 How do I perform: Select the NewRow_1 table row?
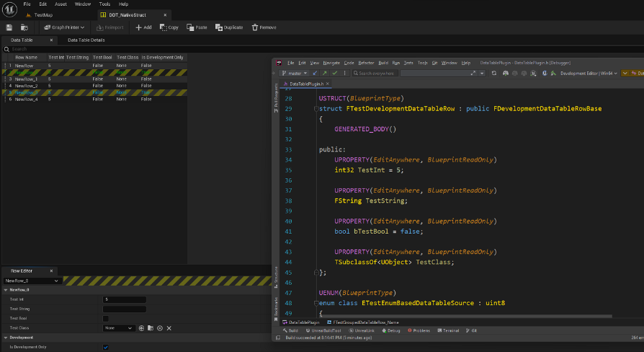94,79
